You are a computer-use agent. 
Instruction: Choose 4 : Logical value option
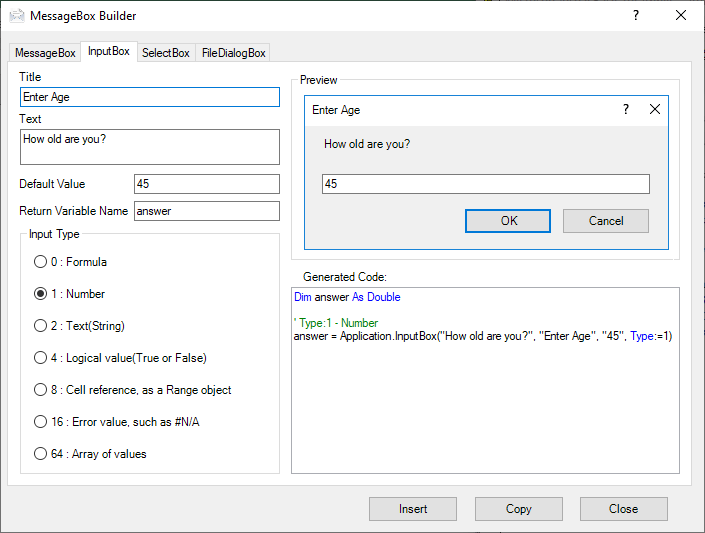tap(120, 358)
